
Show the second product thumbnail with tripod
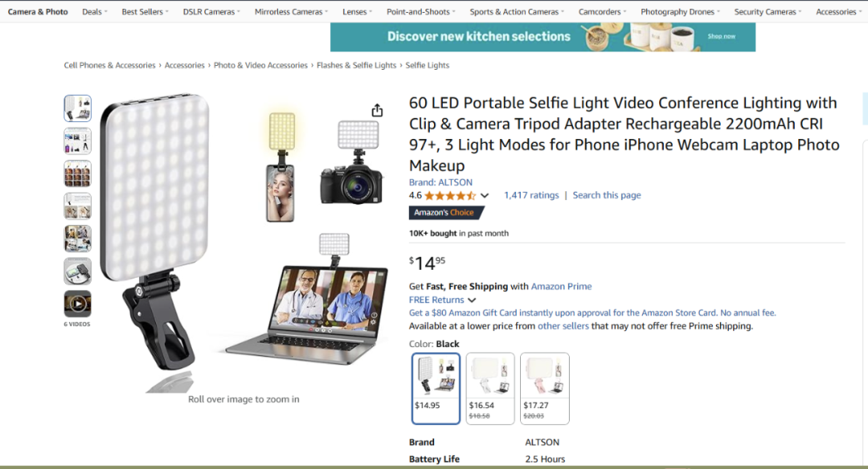click(77, 141)
